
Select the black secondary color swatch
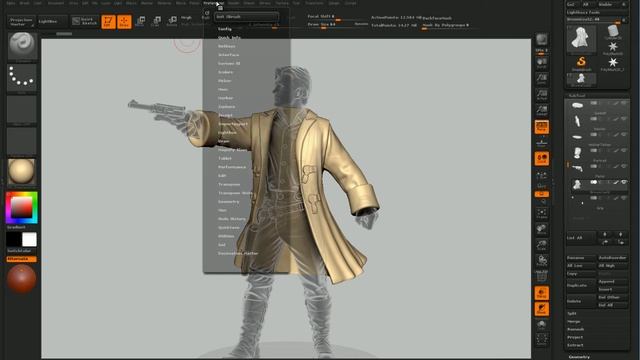tap(14, 240)
